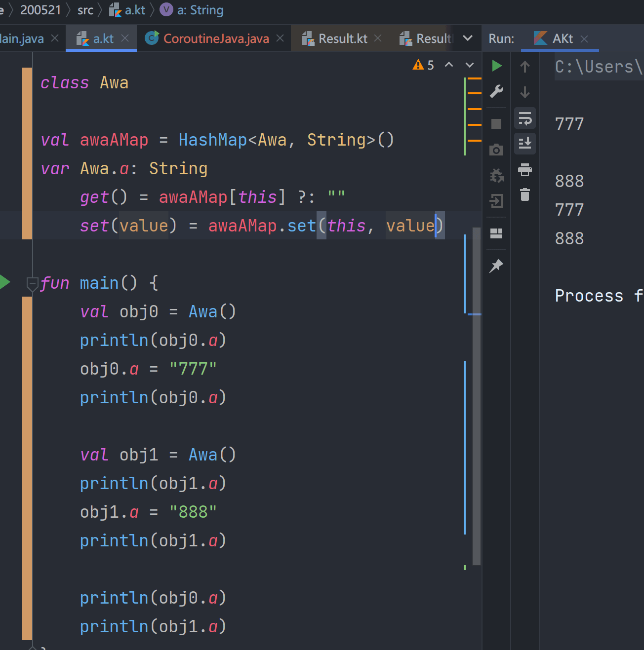Image resolution: width=644 pixels, height=650 pixels.
Task: Open the warnings indicator showing 5
Action: pyautogui.click(x=424, y=65)
